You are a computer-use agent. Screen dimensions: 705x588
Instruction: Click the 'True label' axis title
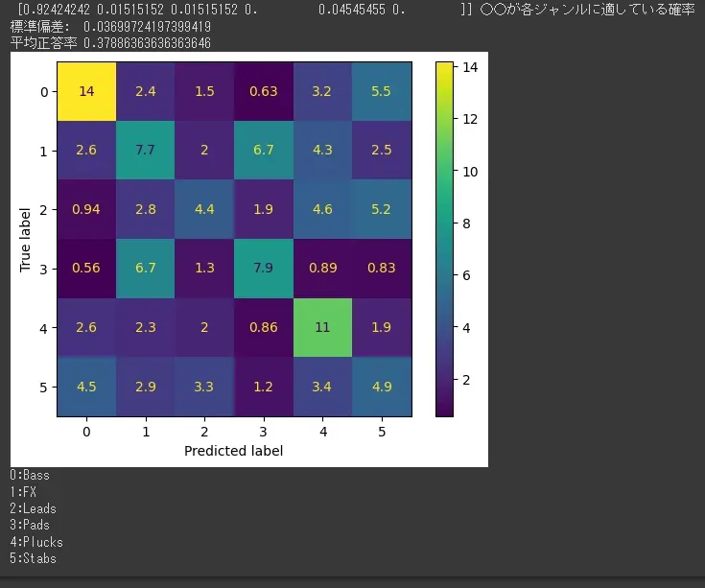coord(26,239)
